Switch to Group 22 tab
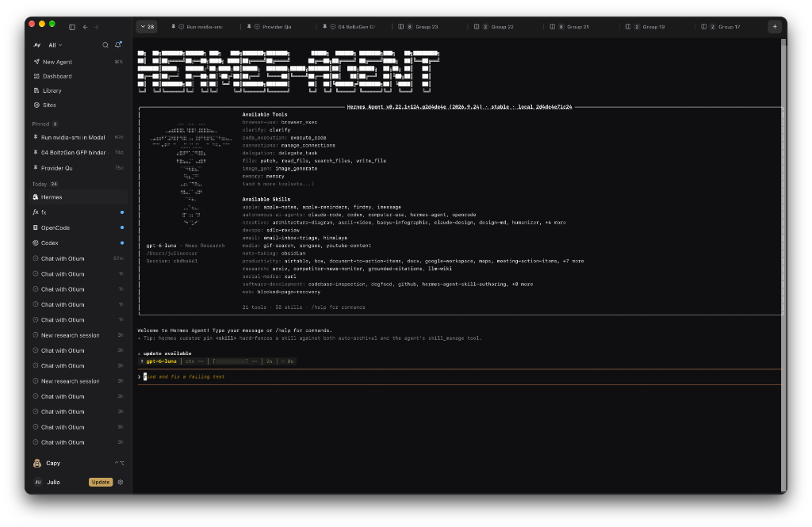The height and width of the screenshot is (527, 812). point(498,27)
